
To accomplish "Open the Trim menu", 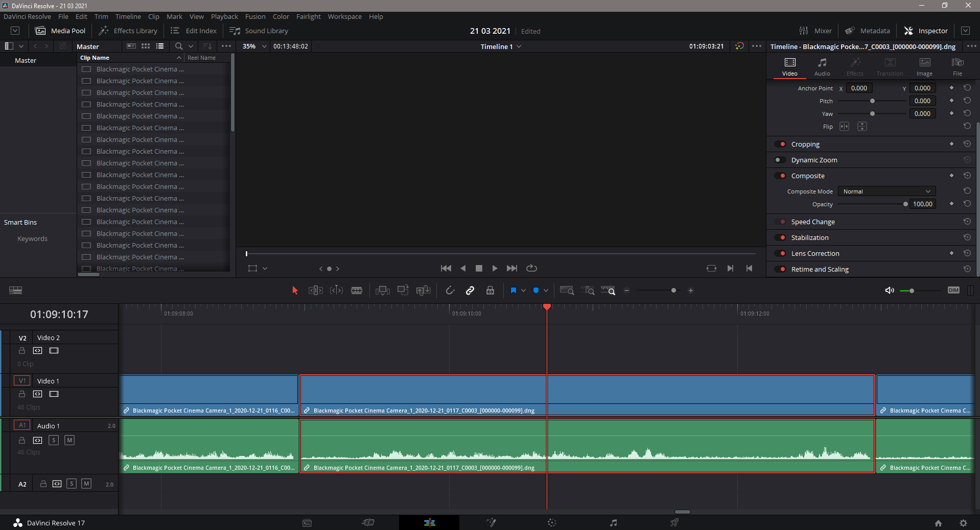I will point(101,16).
